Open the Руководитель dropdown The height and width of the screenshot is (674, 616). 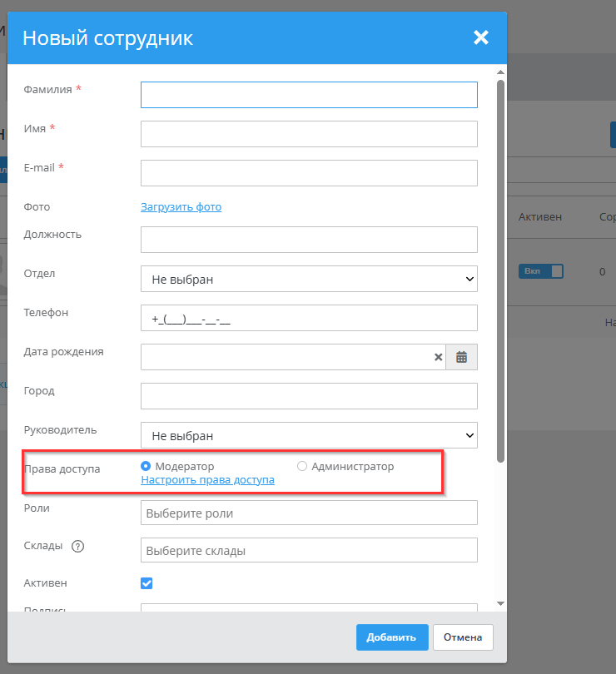pos(309,435)
